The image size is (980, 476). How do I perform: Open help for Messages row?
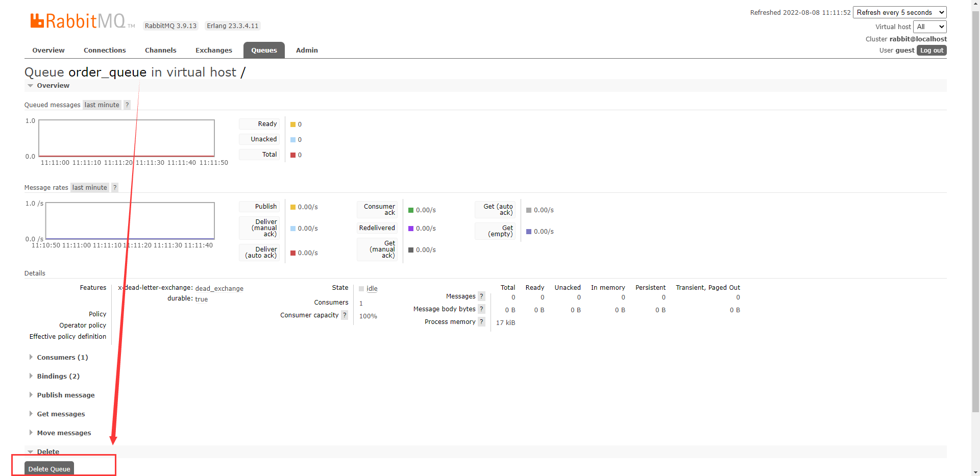coord(481,296)
